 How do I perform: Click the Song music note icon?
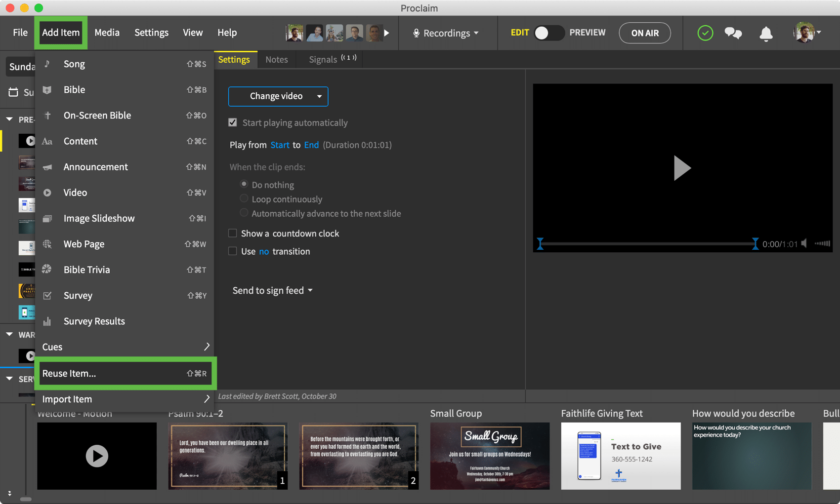tap(47, 64)
